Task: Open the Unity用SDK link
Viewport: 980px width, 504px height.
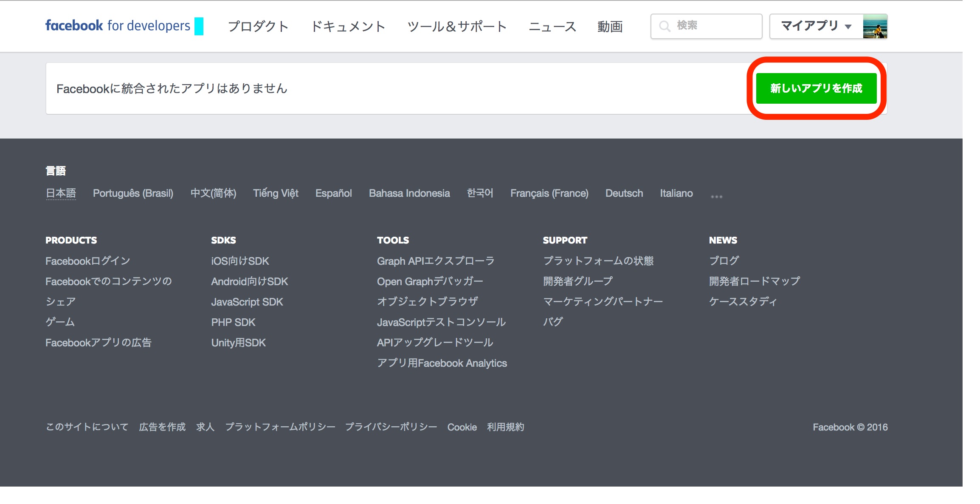Action: click(x=238, y=343)
